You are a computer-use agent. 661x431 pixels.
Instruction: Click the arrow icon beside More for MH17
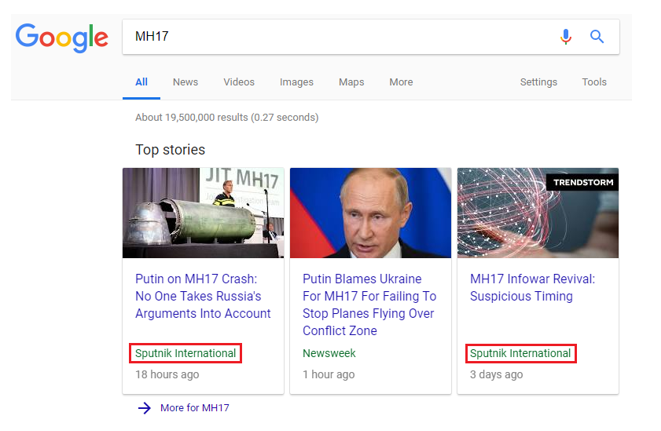click(x=144, y=408)
